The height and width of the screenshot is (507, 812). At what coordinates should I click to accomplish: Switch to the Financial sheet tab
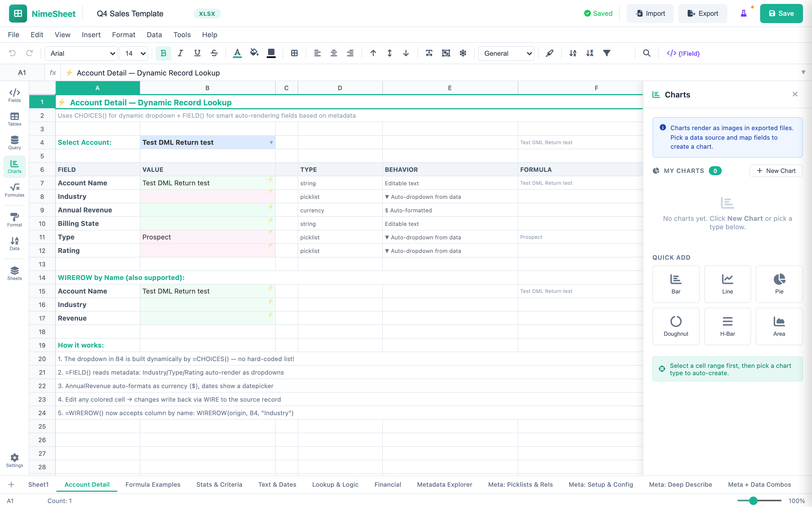pyautogui.click(x=388, y=484)
